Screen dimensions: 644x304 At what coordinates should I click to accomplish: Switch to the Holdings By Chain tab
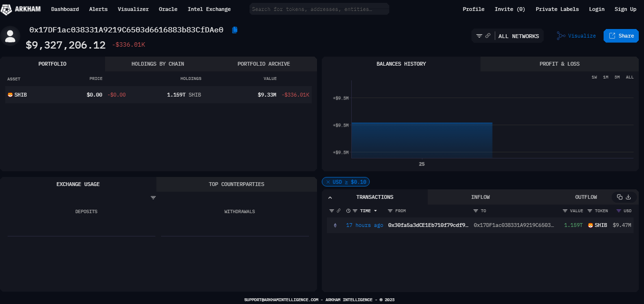pos(158,64)
